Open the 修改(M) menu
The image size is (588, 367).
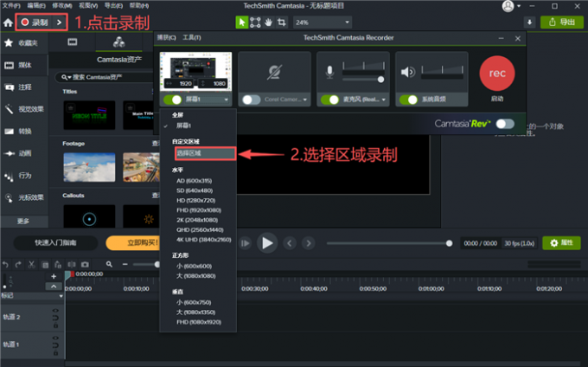(x=62, y=6)
